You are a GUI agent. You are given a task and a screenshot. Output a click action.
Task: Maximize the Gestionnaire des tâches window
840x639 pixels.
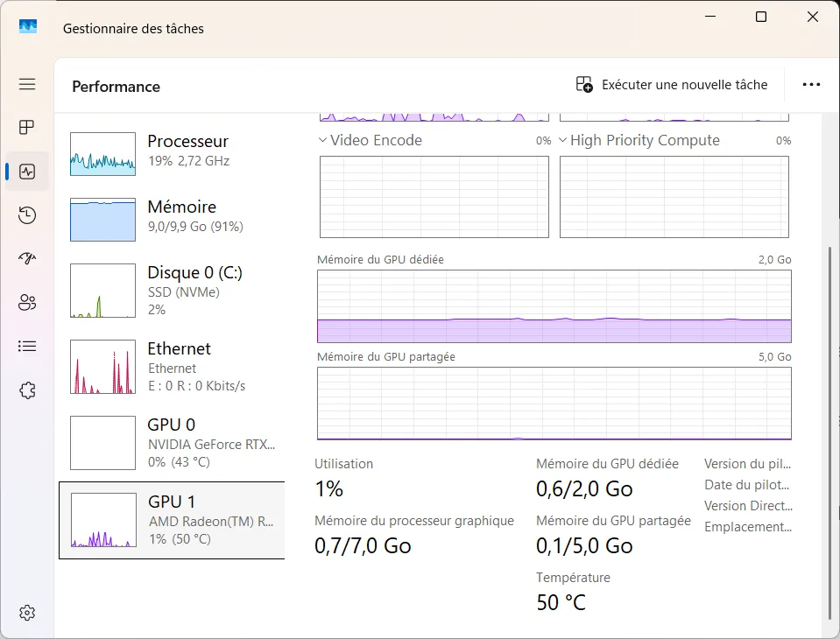coord(760,17)
